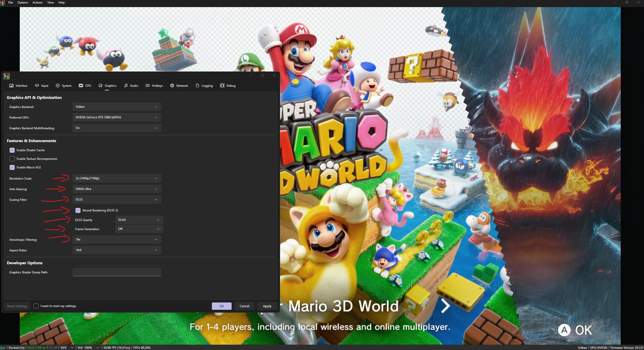Open the Frame Generation dropdown

click(x=139, y=229)
